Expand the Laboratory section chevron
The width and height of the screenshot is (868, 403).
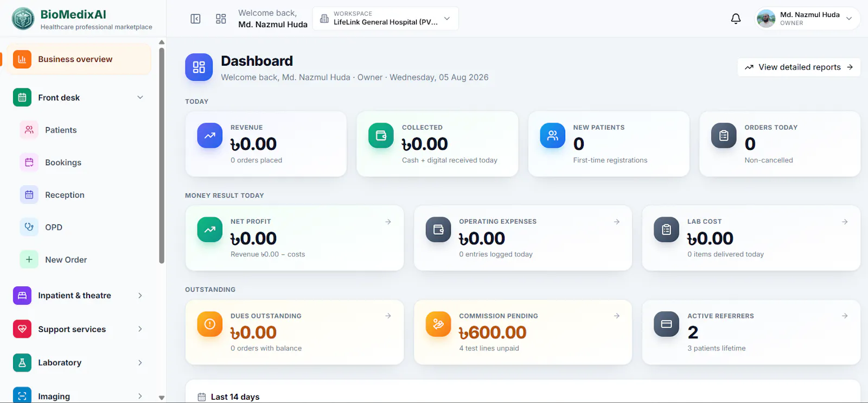tap(140, 363)
